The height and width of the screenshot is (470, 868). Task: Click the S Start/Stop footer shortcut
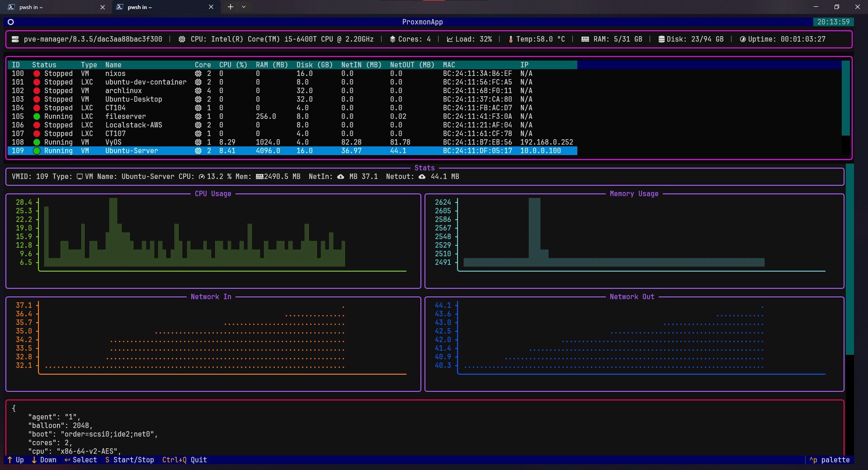pos(129,460)
